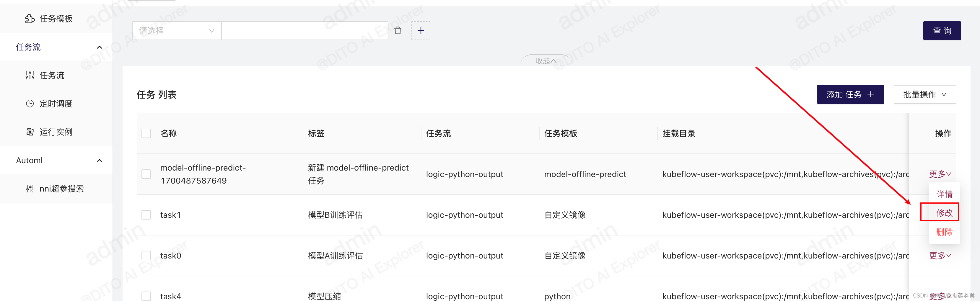Click the filter value input field
The width and height of the screenshot is (980, 301).
pos(304,31)
